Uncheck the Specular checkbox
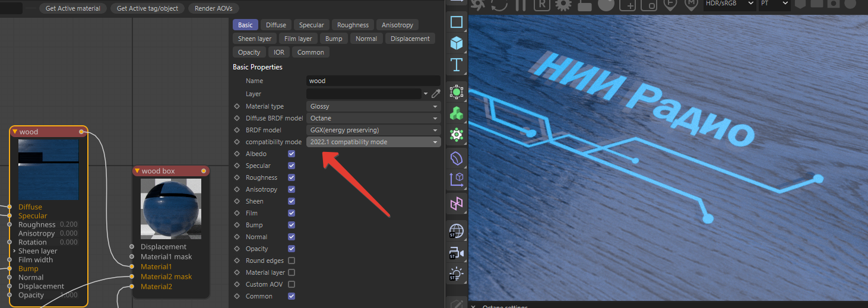Image resolution: width=868 pixels, height=308 pixels. 292,166
